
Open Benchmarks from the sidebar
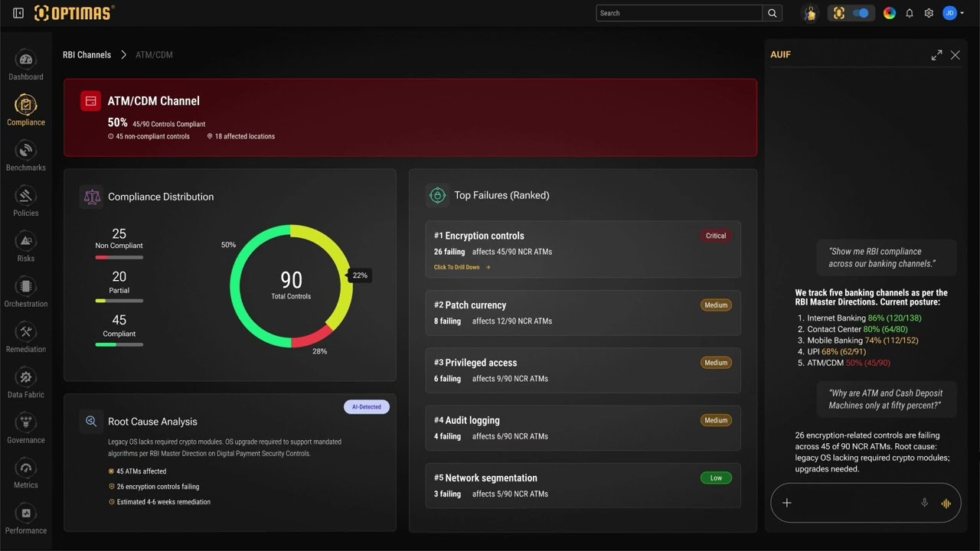click(x=26, y=155)
